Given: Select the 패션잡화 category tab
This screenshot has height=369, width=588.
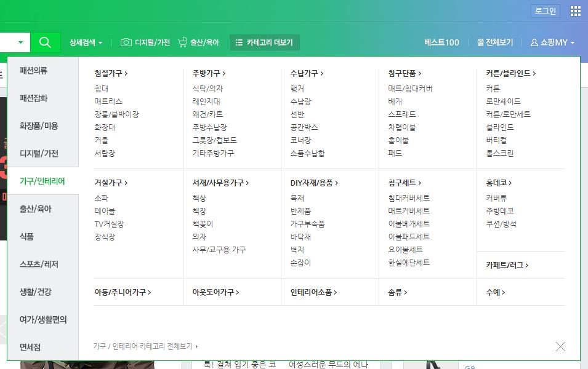Looking at the screenshot, I should point(42,98).
